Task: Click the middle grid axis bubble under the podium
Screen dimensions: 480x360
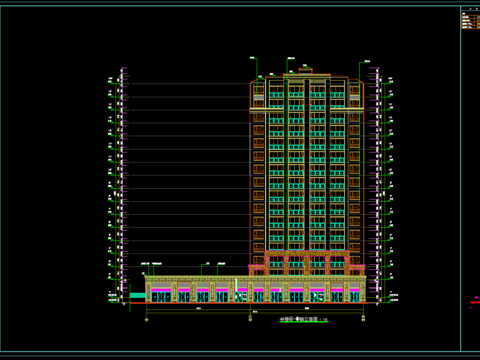Action: click(250, 320)
